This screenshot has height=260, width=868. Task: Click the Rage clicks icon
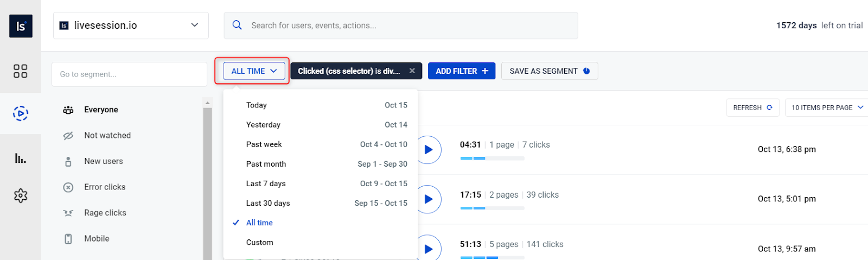68,213
